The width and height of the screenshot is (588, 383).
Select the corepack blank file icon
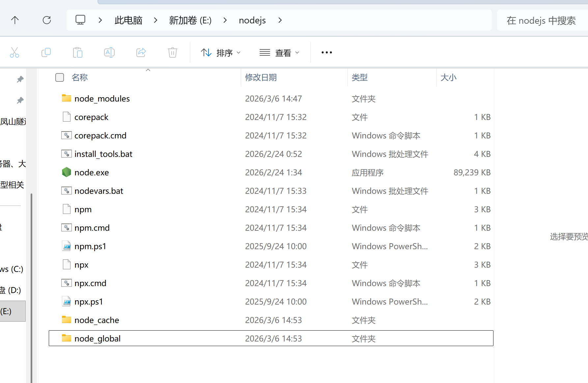tap(67, 117)
